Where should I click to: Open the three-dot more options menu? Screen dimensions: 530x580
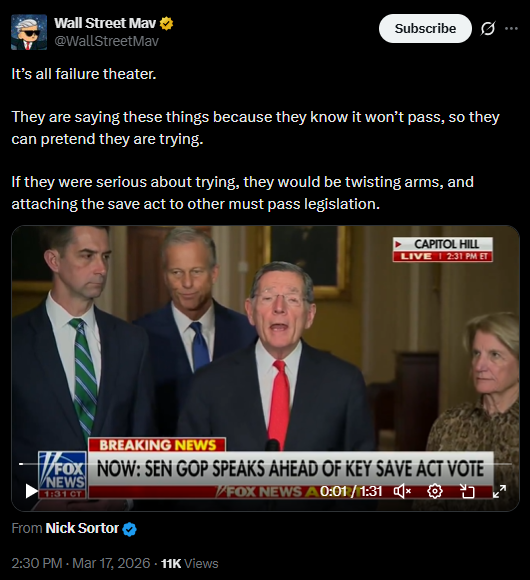[x=511, y=28]
